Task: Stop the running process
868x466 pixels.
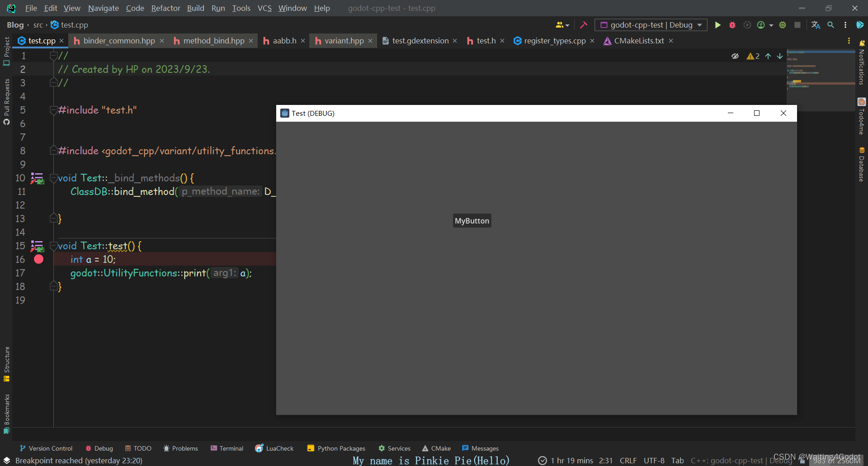Action: [x=797, y=25]
